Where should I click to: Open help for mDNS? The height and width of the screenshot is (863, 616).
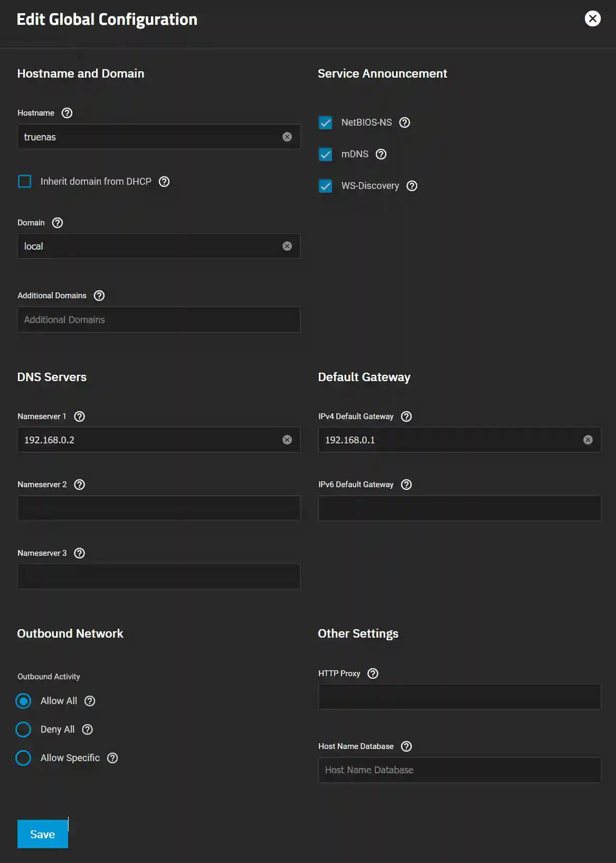[x=381, y=154]
